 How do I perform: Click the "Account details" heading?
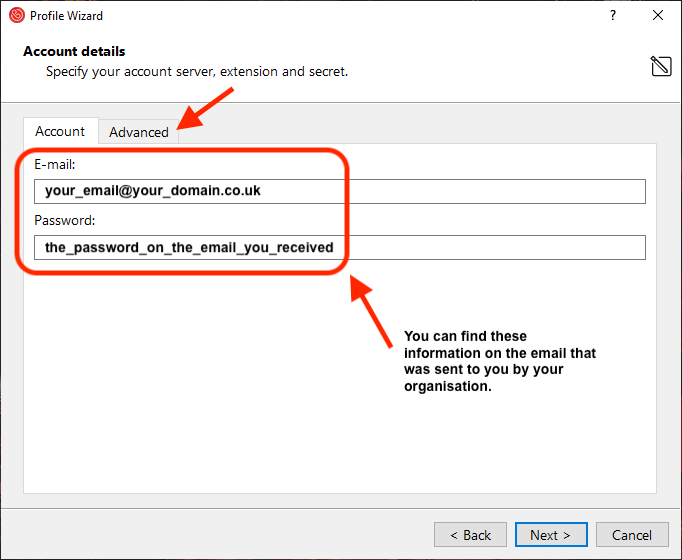click(74, 51)
